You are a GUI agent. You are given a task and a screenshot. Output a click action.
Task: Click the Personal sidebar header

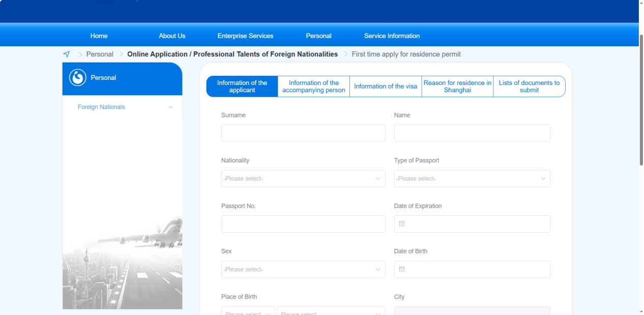[x=122, y=78]
